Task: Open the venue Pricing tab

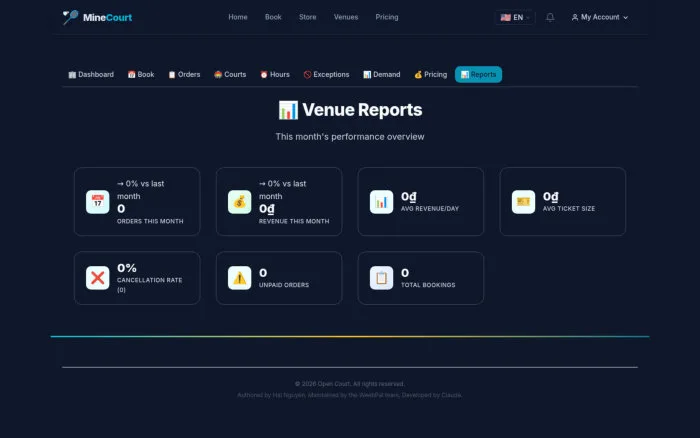Action: click(430, 75)
